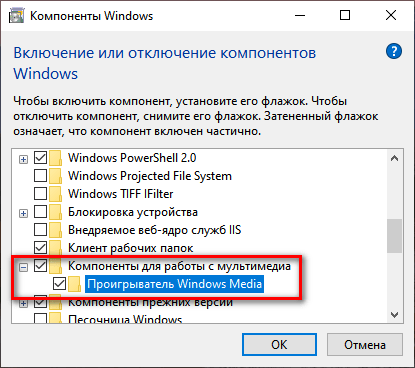
Task: Click the Отмена button
Action: pos(365,345)
